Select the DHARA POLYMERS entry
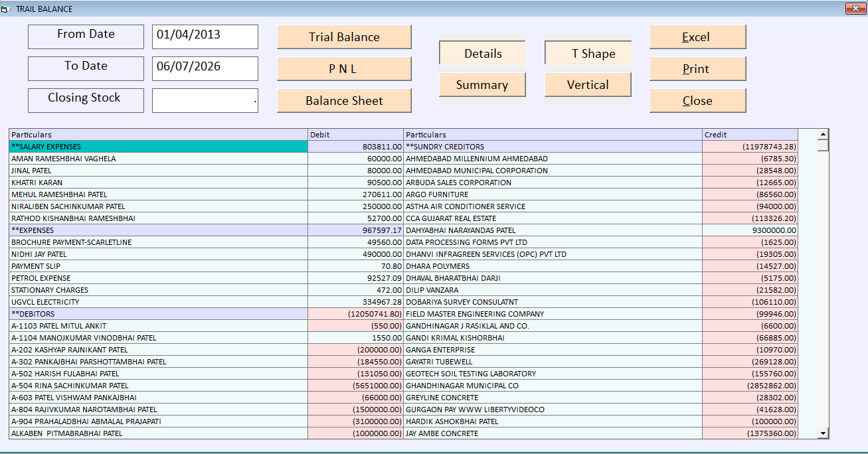This screenshot has height=454, width=868. [553, 266]
